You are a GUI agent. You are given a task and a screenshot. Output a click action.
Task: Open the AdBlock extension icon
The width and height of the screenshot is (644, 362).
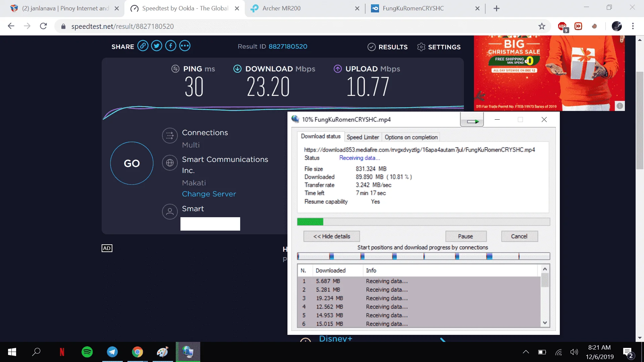(x=562, y=26)
